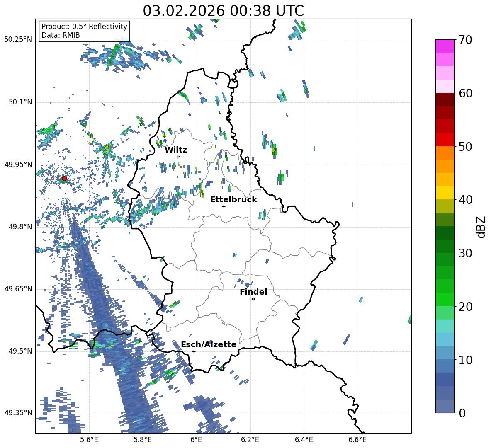Click the cyan colorbar segment below 20

(445, 326)
